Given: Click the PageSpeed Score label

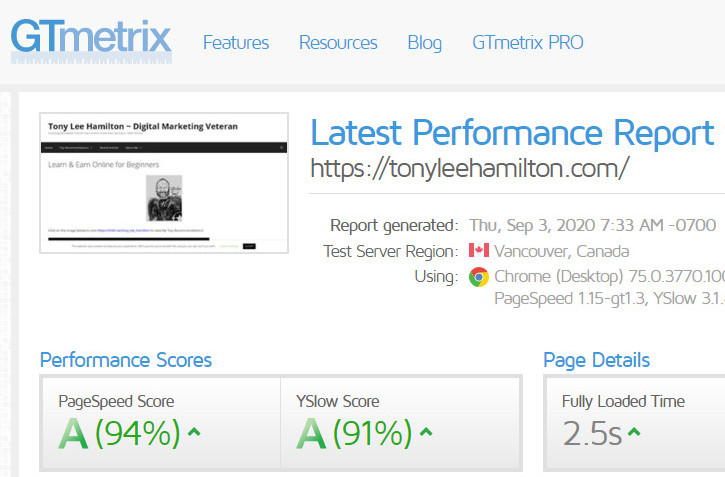Looking at the screenshot, I should pos(116,401).
